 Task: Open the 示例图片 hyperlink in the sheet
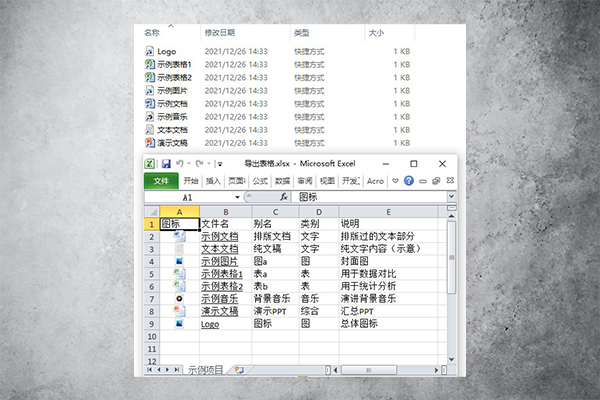click(220, 261)
